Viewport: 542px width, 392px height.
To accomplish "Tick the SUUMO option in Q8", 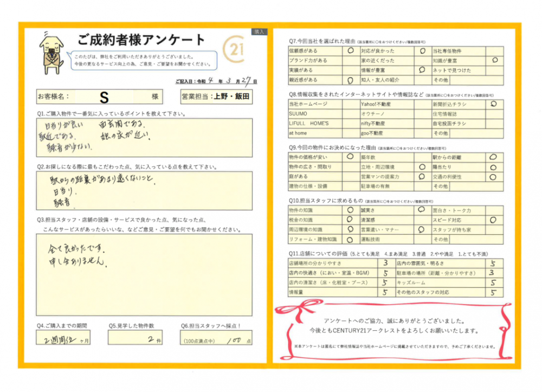I will [x=349, y=113].
